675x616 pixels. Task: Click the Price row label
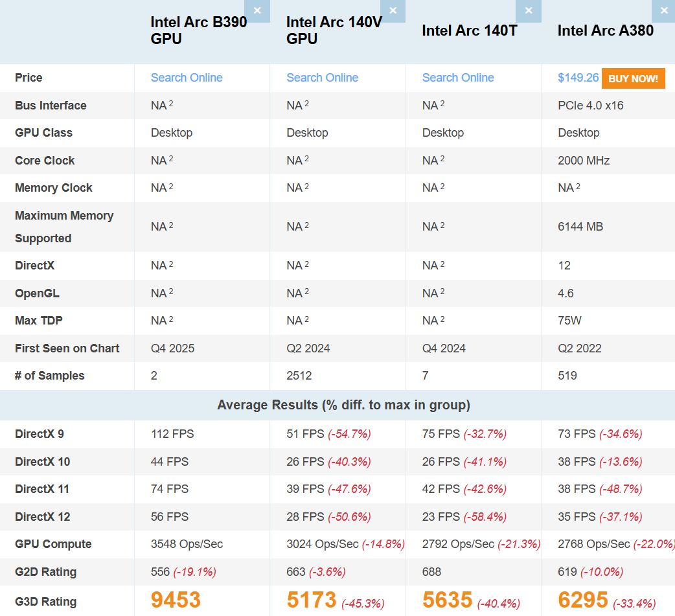[x=29, y=78]
